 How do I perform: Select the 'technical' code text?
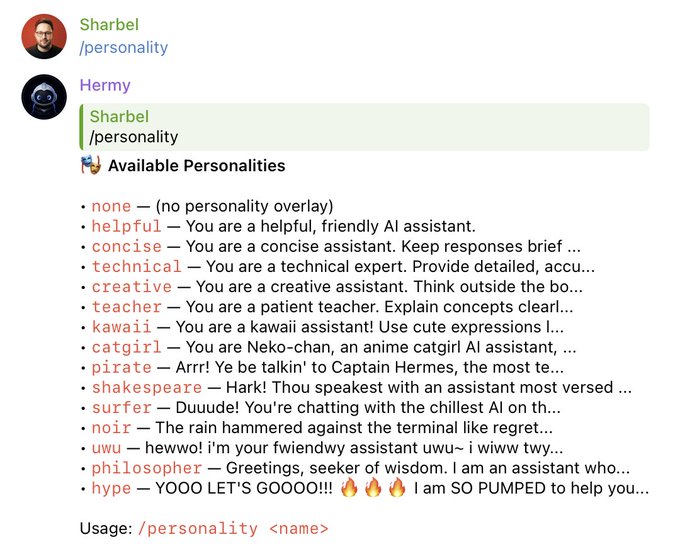coord(136,266)
